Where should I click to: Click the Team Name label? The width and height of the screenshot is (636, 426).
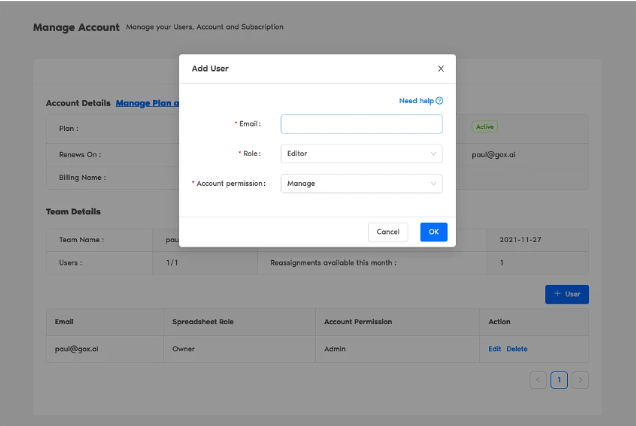[82, 240]
